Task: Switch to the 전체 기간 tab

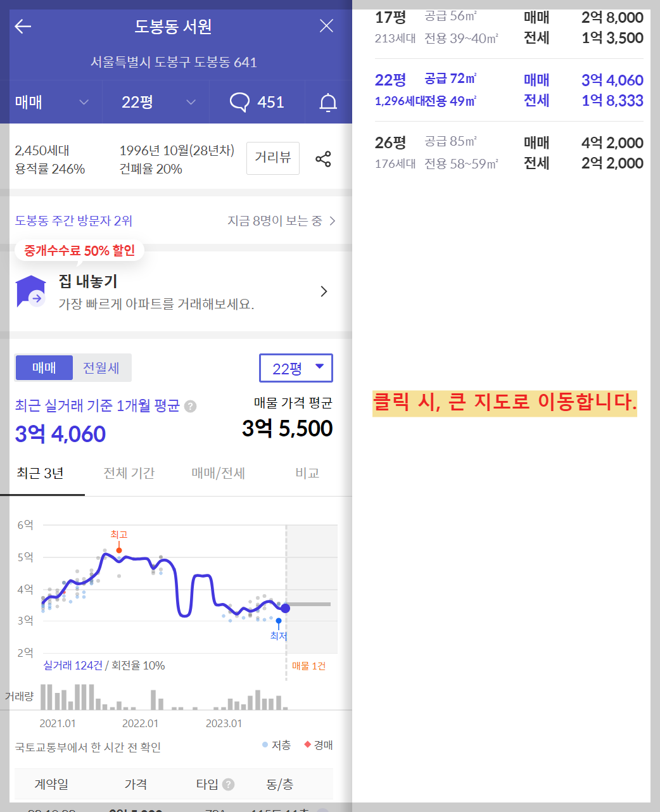Action: [129, 473]
